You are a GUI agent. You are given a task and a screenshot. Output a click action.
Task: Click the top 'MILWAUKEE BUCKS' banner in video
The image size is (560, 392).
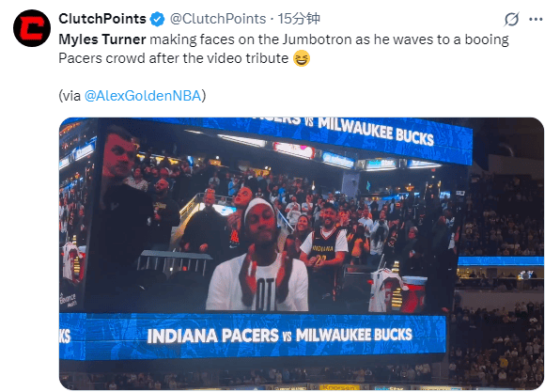click(x=375, y=132)
